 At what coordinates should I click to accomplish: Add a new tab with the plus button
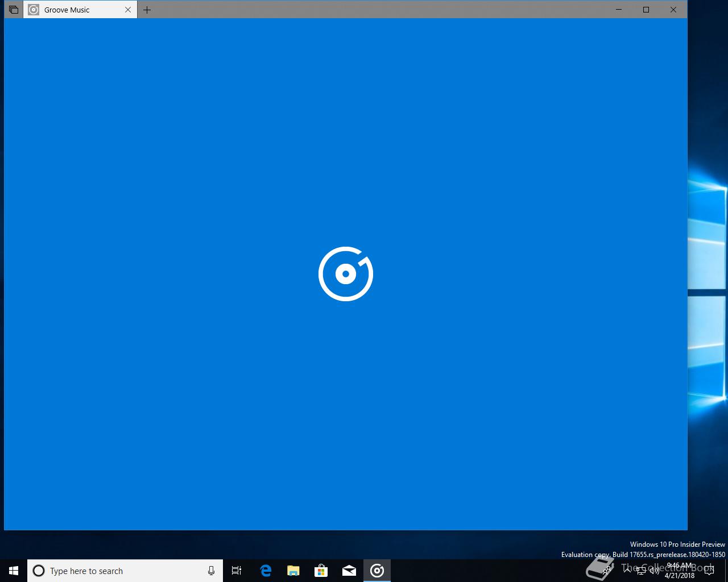point(147,10)
